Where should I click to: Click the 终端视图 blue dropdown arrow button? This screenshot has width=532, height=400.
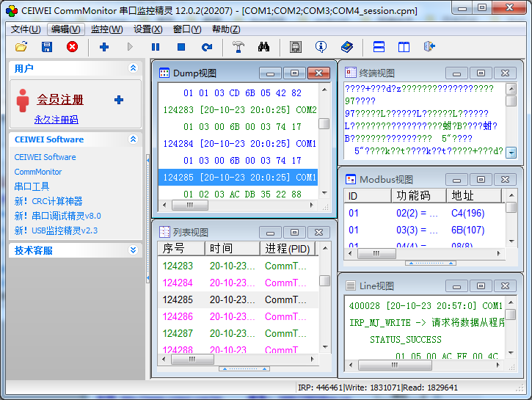click(x=511, y=153)
